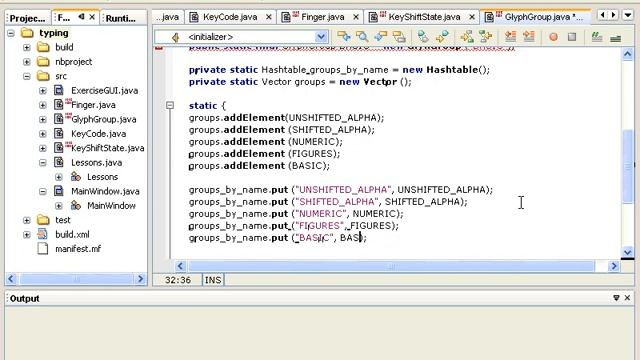The height and width of the screenshot is (360, 640).
Task: Select KeyCode.java in the file tree
Action: pyautogui.click(x=98, y=133)
